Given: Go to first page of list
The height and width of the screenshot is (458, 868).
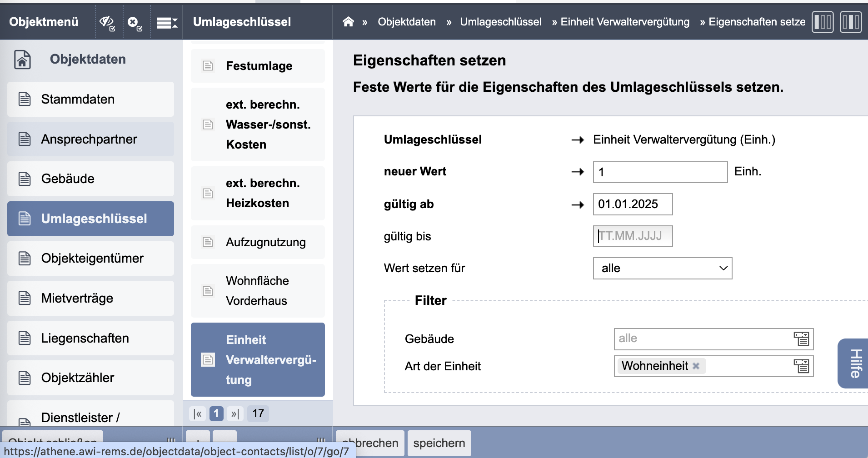Looking at the screenshot, I should 198,413.
